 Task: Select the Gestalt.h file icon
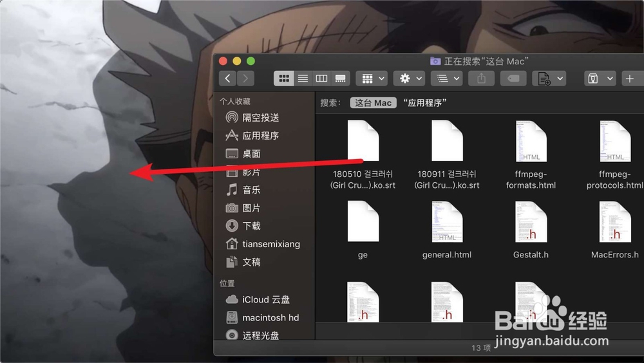(531, 221)
